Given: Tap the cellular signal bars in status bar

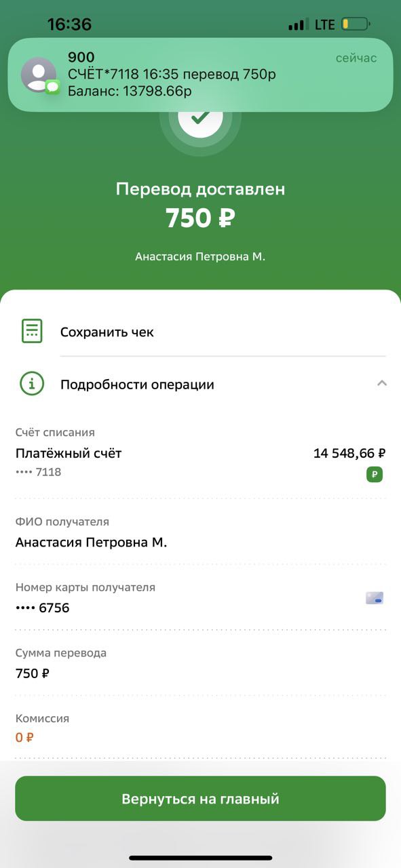Looking at the screenshot, I should 298,25.
